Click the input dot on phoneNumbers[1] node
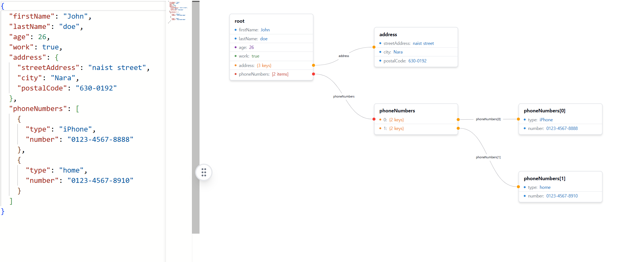 518,187
